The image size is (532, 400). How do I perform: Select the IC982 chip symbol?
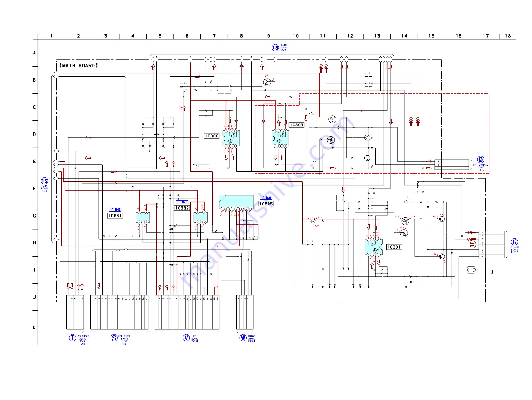point(200,217)
